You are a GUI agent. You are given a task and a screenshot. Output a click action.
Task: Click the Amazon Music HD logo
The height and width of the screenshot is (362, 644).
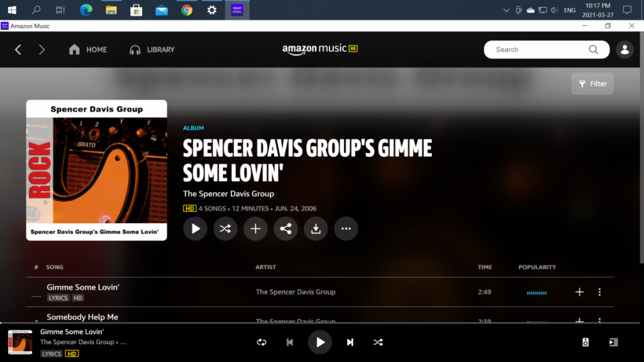(x=320, y=49)
